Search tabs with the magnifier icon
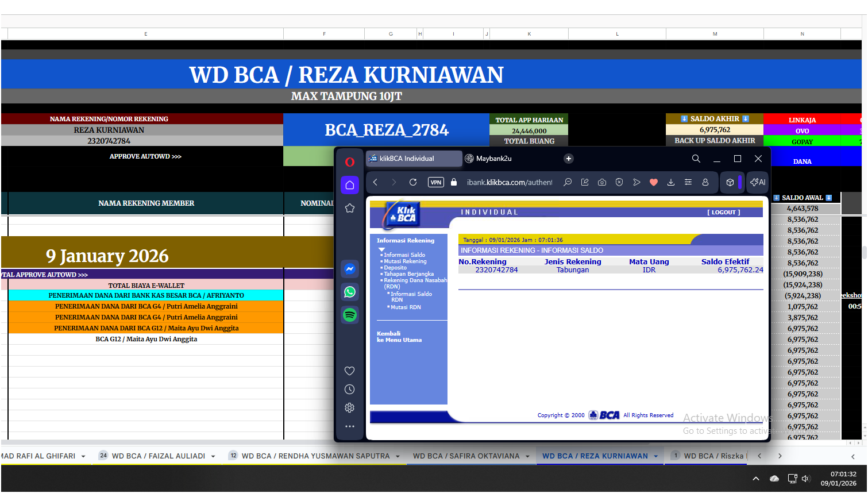Image resolution: width=868 pixels, height=493 pixels. pyautogui.click(x=696, y=159)
